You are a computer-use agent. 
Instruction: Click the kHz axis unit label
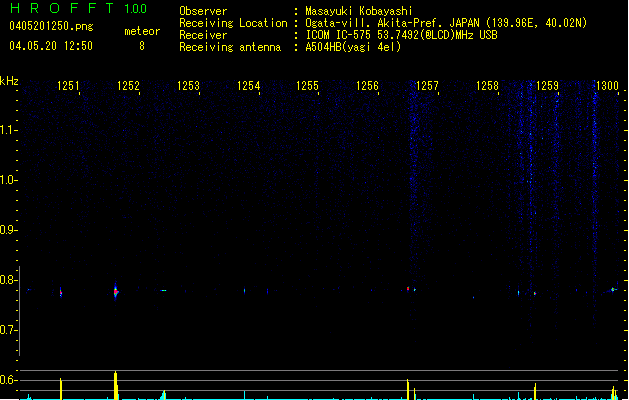tap(9, 81)
